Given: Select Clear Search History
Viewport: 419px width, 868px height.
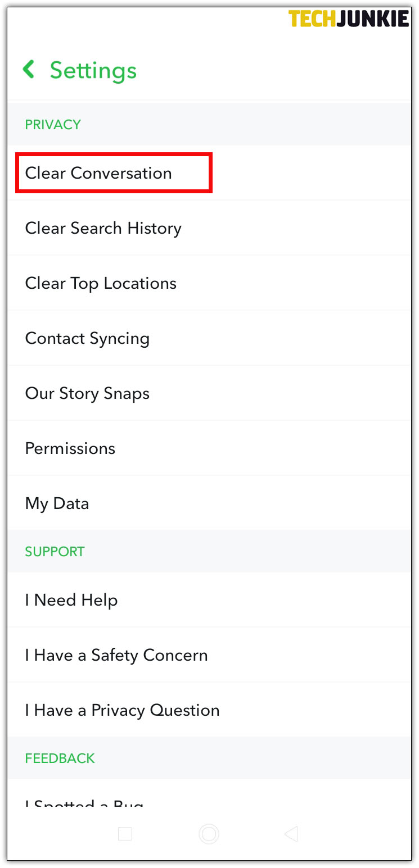Looking at the screenshot, I should 103,228.
